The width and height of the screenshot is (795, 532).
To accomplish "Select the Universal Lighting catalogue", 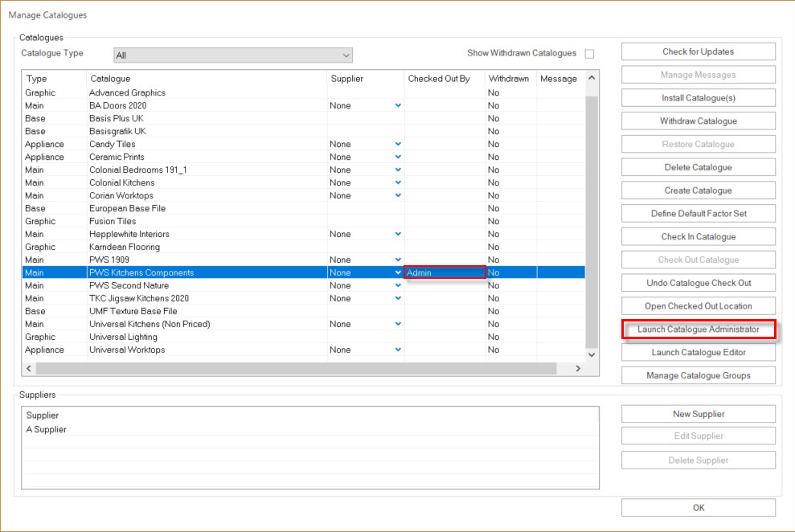I will pyautogui.click(x=304, y=337).
